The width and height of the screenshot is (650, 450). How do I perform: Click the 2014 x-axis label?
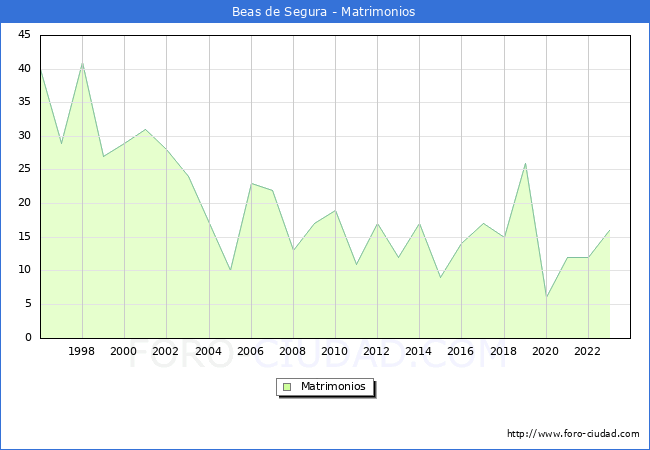click(x=418, y=351)
